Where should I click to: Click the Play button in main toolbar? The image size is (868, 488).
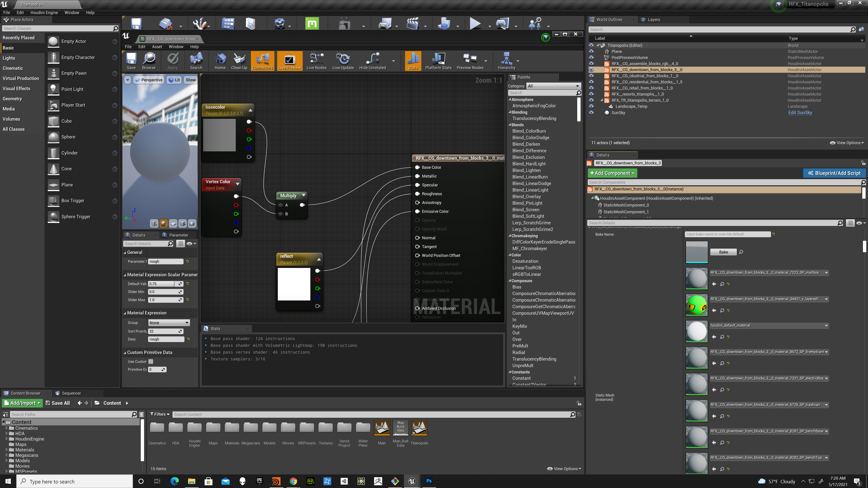click(x=475, y=23)
